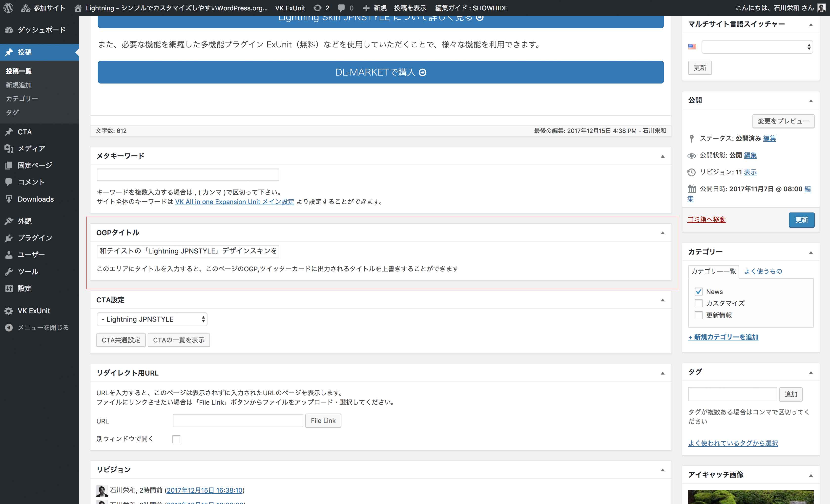Open the Dashboard (ダッシュボード) gauge icon
Screen dimensions: 830x504
coord(9,30)
